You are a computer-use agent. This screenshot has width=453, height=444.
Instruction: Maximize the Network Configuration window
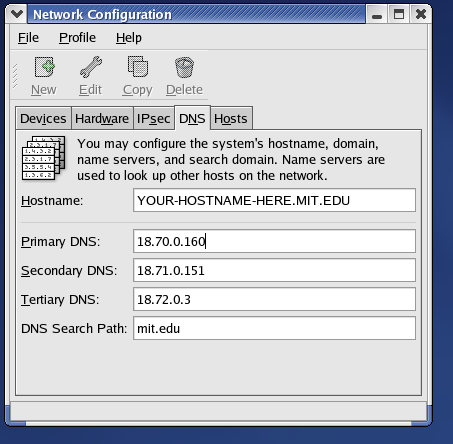399,14
